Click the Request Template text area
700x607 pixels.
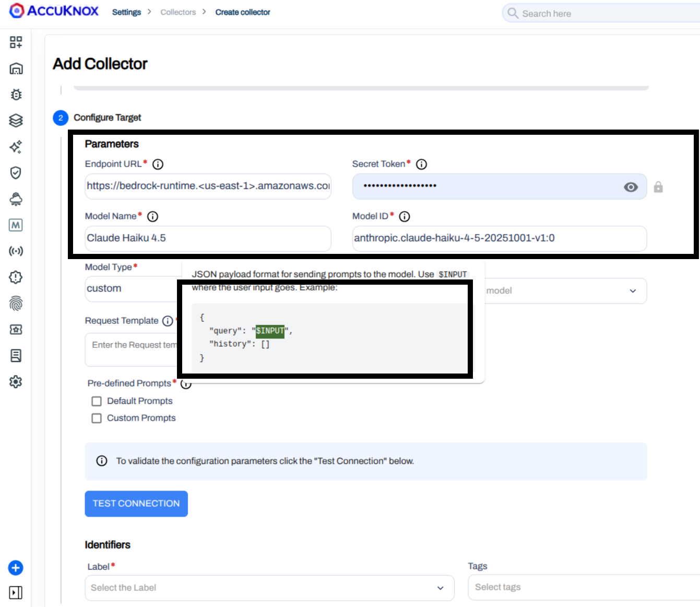pos(132,351)
